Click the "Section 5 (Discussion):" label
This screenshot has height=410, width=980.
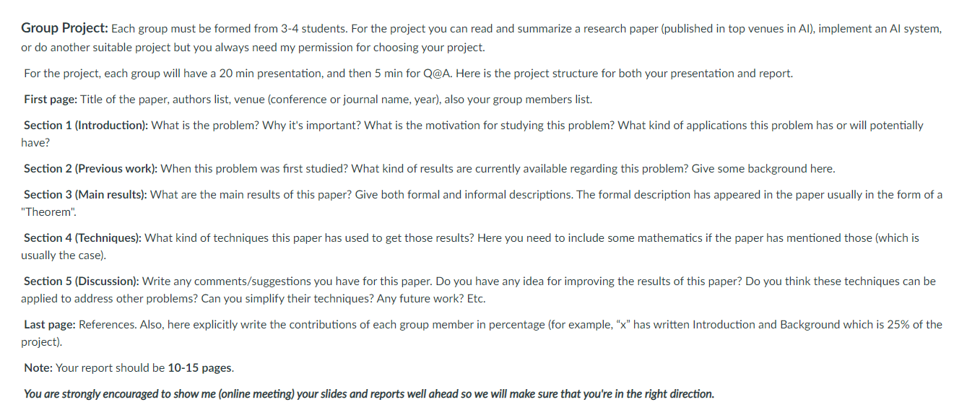point(82,282)
